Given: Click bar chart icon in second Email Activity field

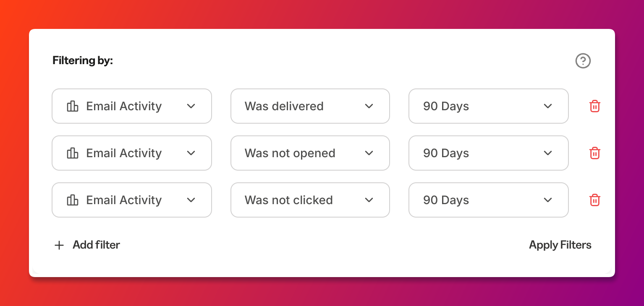Looking at the screenshot, I should [73, 153].
